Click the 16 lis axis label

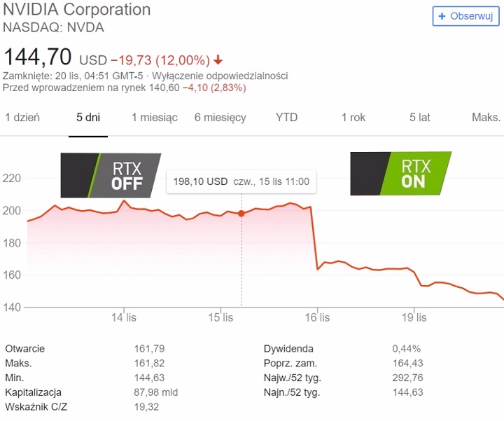pyautogui.click(x=318, y=317)
